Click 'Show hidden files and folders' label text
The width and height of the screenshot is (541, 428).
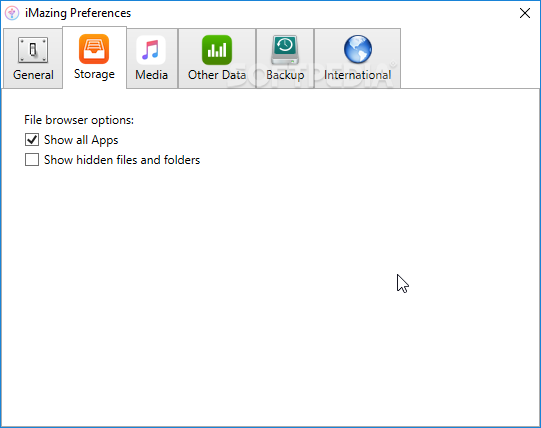(122, 160)
